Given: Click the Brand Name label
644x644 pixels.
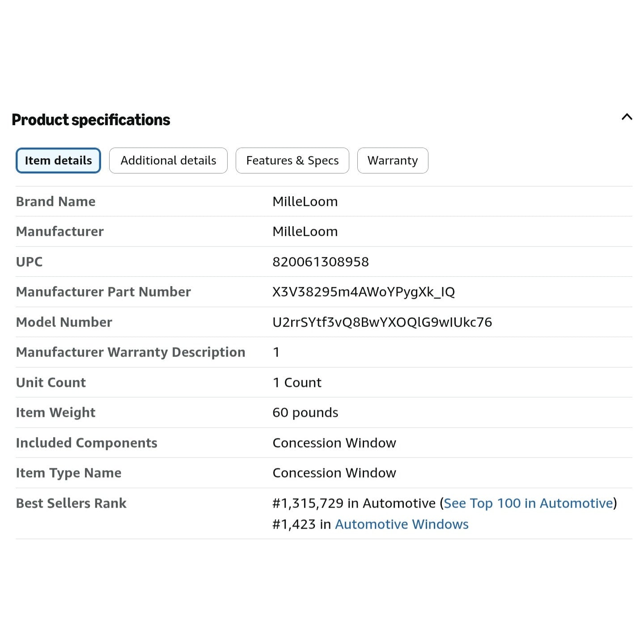Looking at the screenshot, I should (55, 202).
